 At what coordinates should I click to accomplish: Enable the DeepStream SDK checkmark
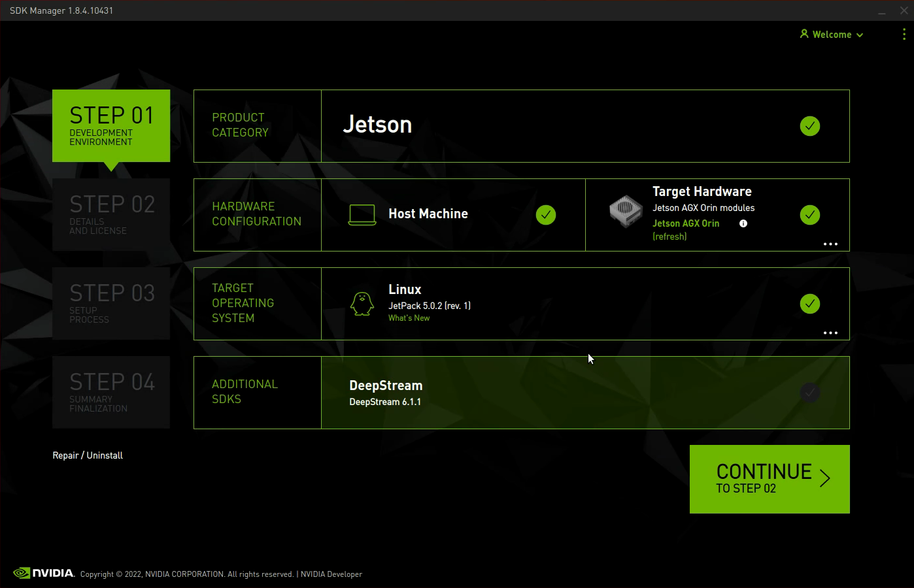810,393
